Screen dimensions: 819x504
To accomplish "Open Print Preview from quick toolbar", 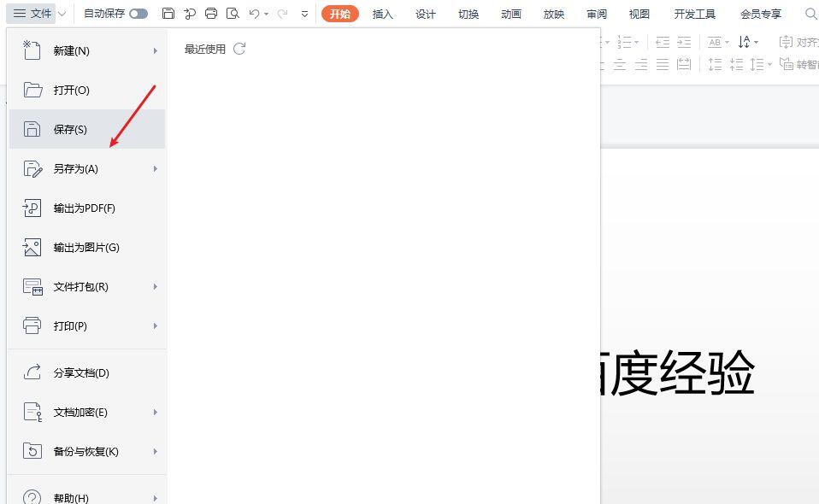I will [x=233, y=14].
